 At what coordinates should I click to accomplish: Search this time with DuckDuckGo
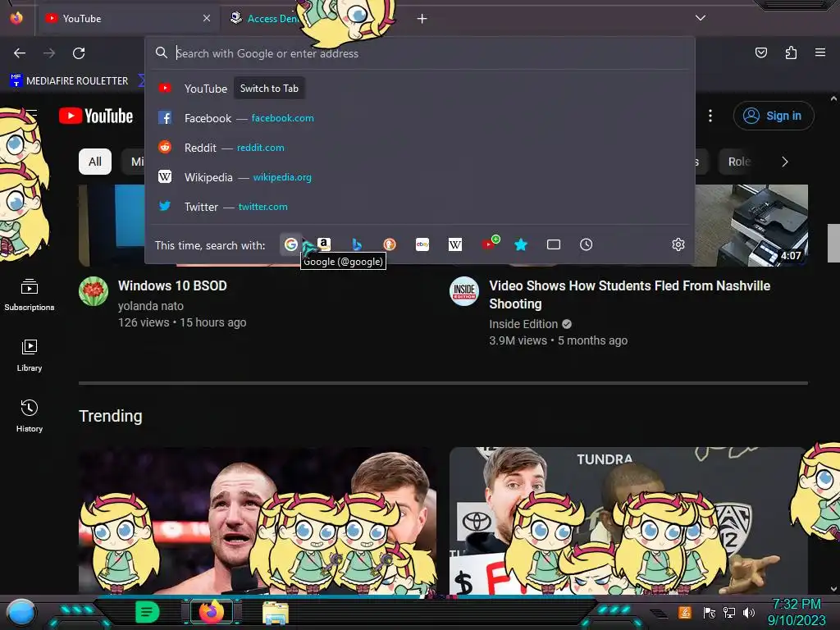(x=390, y=244)
